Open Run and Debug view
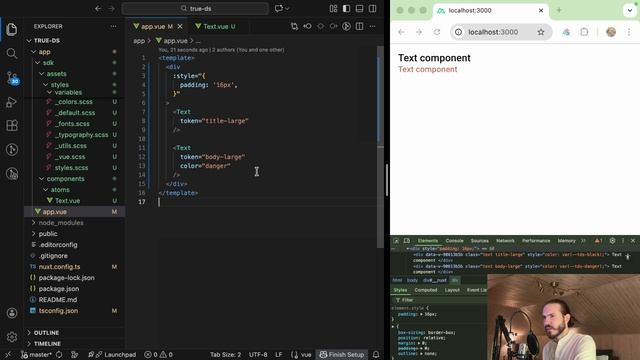This screenshot has width=640, height=360. click(x=12, y=102)
